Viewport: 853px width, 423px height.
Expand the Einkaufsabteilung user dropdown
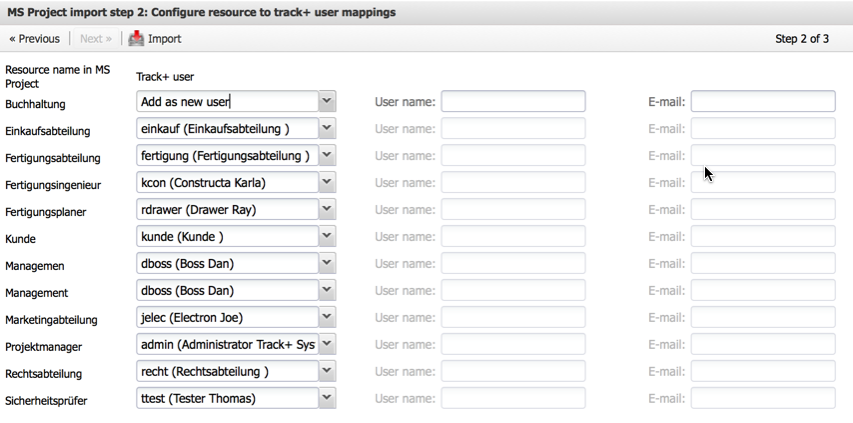327,128
